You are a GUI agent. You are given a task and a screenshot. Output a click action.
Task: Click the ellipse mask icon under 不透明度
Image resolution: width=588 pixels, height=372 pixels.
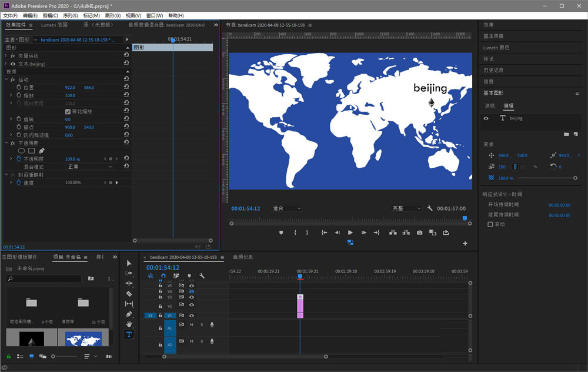21,151
